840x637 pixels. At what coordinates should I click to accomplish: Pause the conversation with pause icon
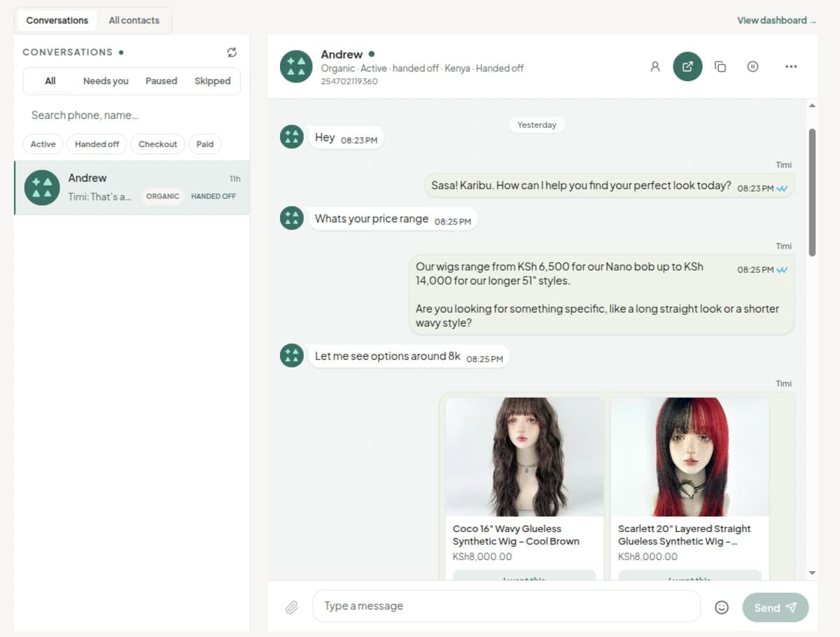tap(752, 66)
